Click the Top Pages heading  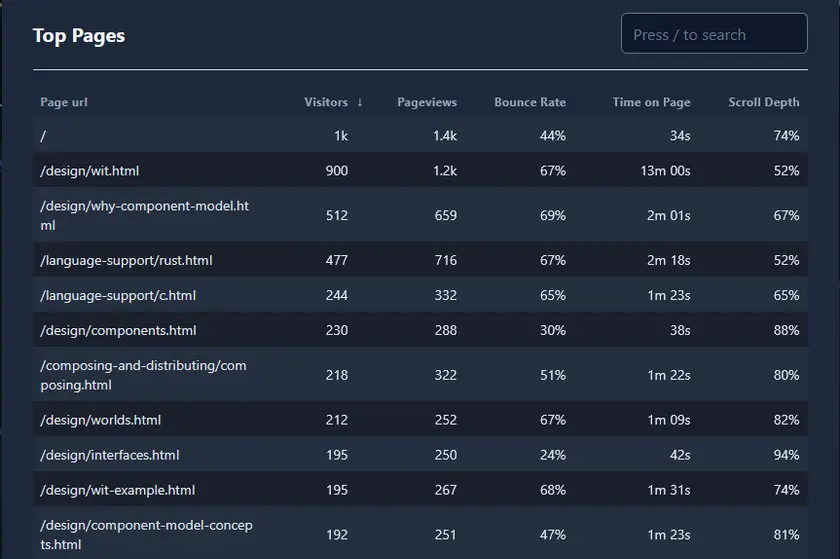coord(79,35)
